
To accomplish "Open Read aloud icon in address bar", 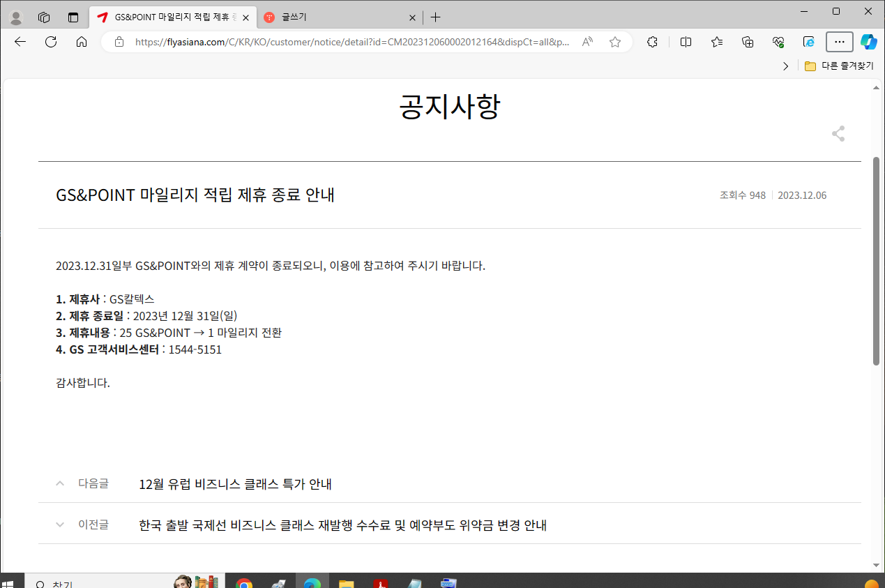I will [x=587, y=42].
